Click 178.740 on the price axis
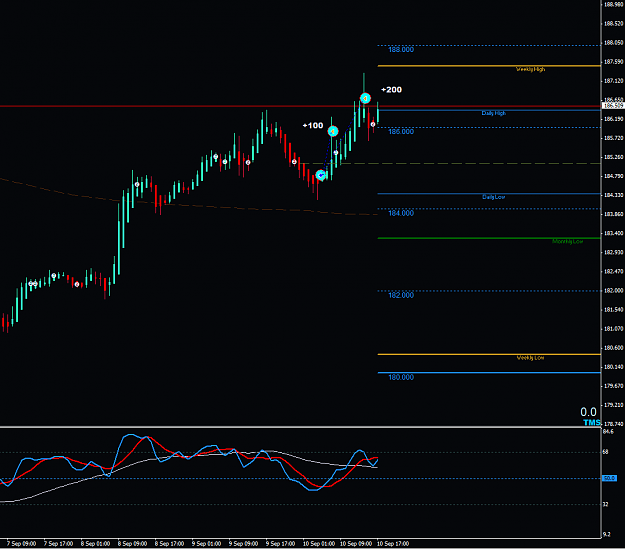 coord(613,424)
